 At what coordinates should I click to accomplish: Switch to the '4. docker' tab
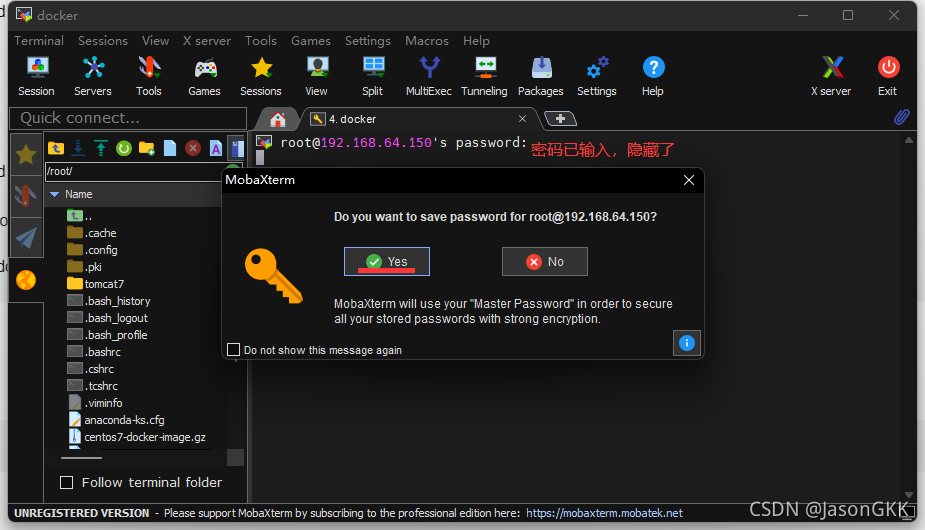click(411, 119)
